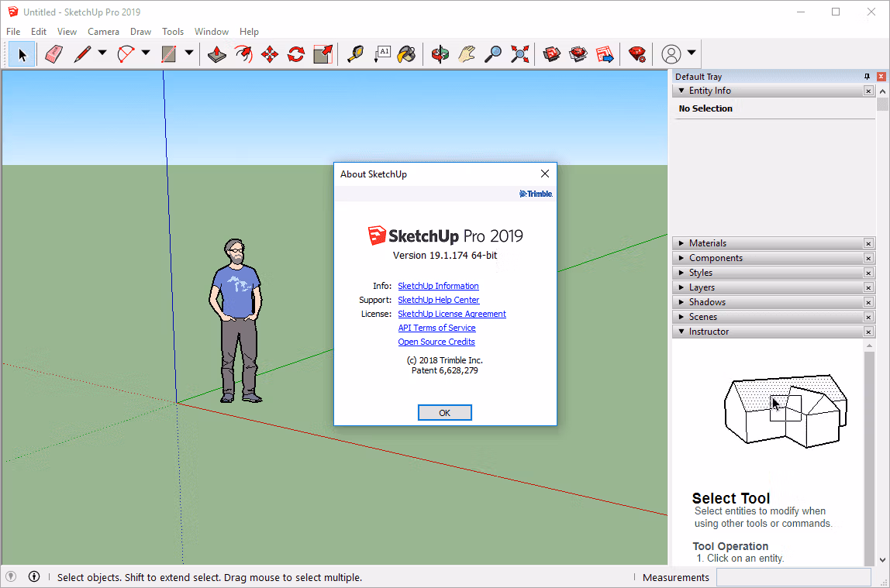Open the Extension Warehouse

coord(578,54)
